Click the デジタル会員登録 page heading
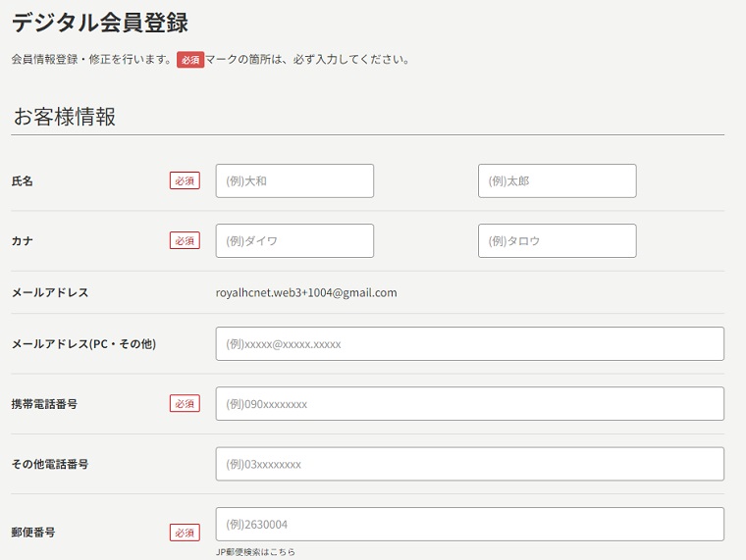 [100, 22]
